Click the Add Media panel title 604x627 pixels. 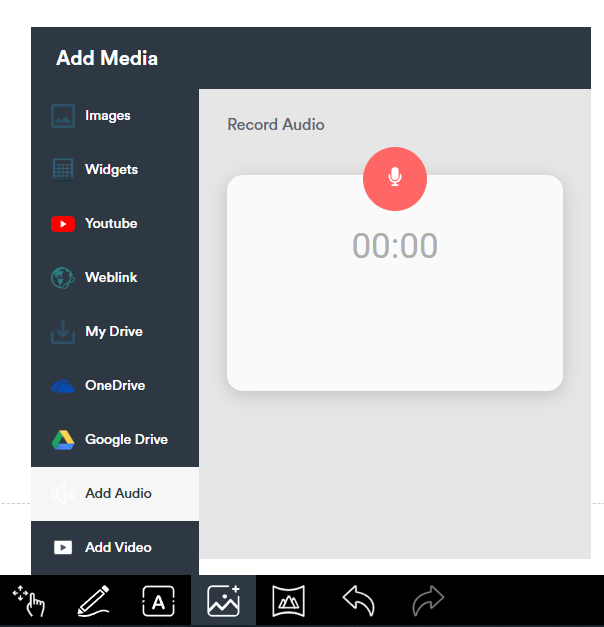(107, 58)
